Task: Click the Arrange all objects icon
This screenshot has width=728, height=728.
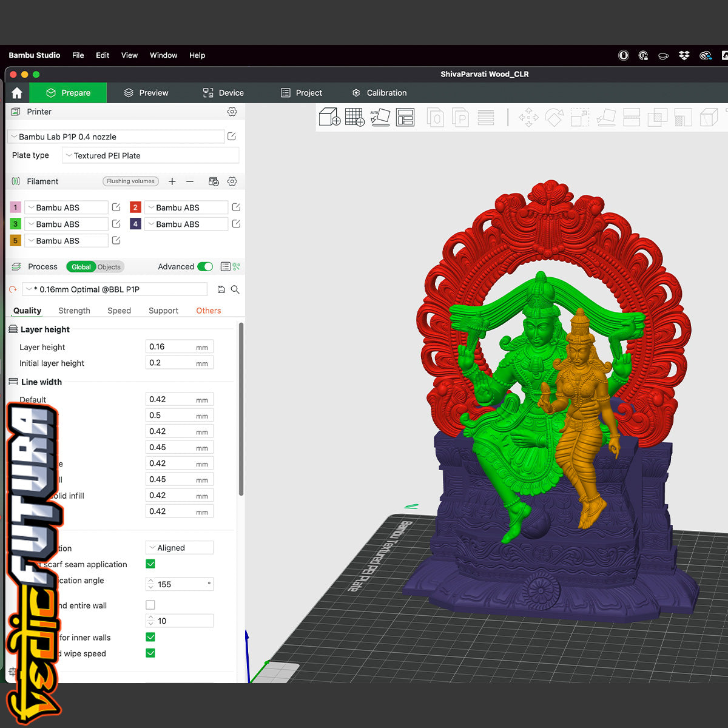Action: tap(405, 116)
